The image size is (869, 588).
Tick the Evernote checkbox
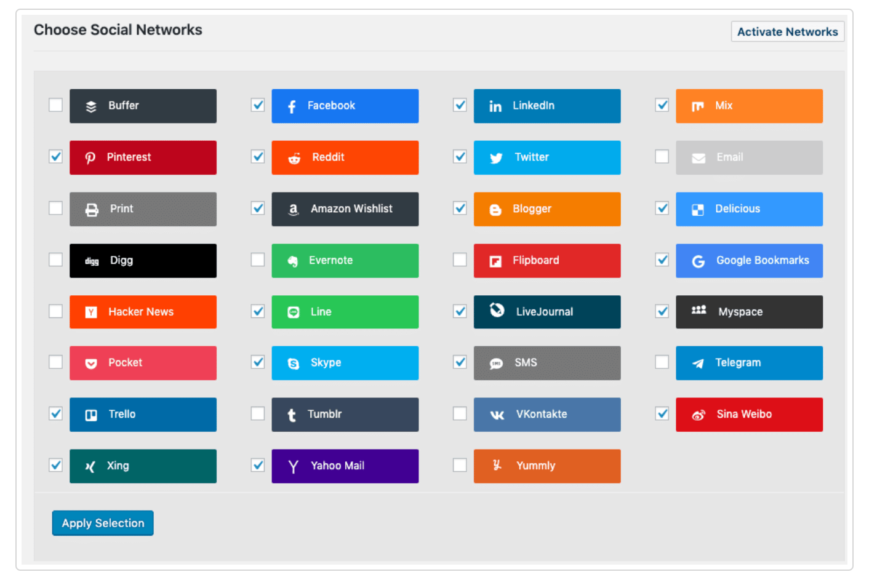[x=258, y=260]
